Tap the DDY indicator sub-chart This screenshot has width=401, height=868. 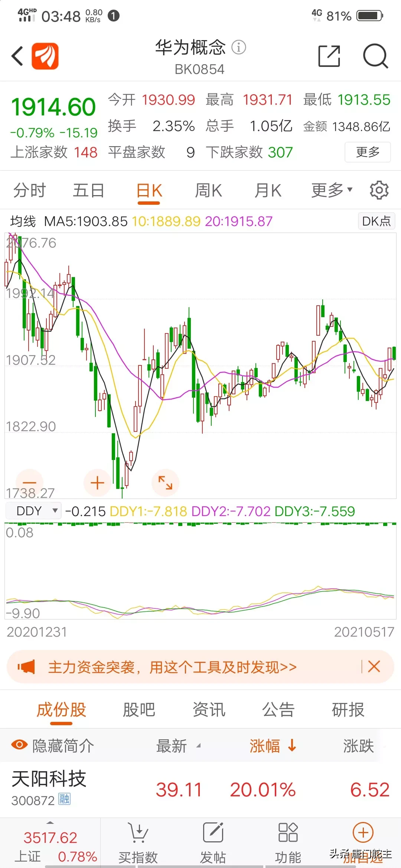[200, 571]
